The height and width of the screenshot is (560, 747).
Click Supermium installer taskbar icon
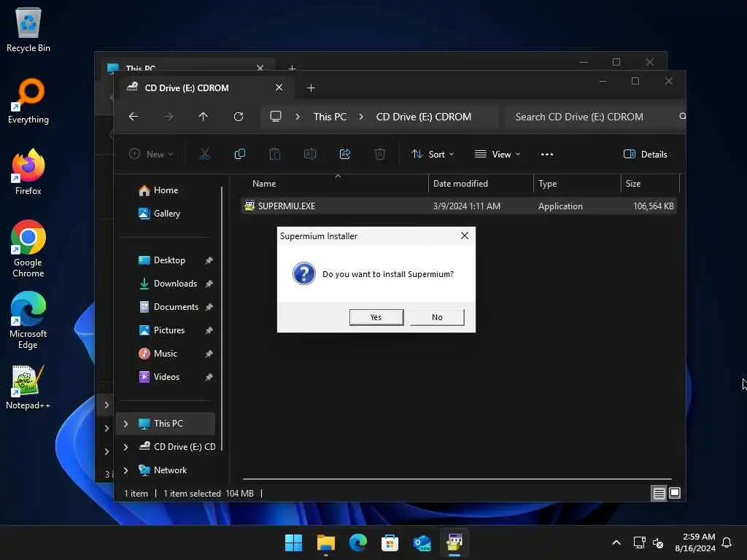coord(454,542)
